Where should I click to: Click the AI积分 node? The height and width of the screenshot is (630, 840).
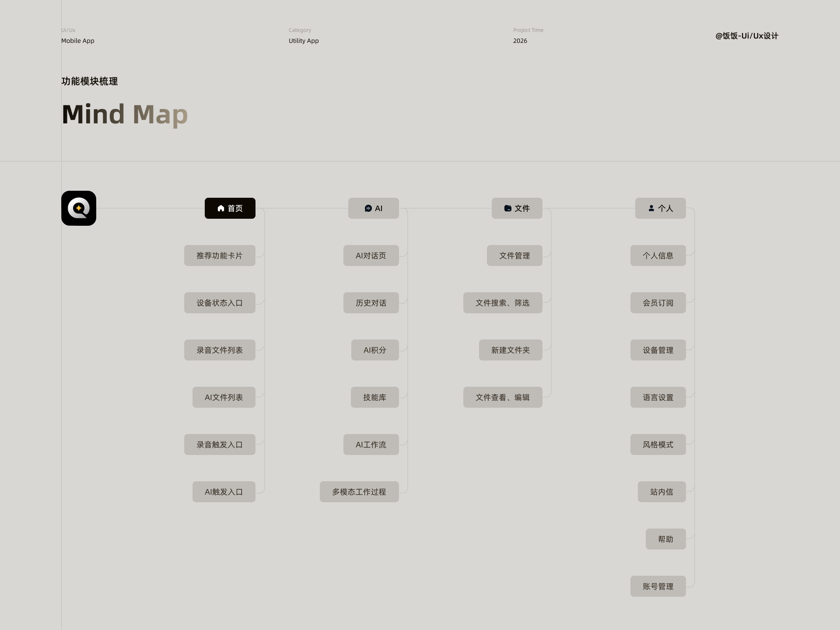point(375,350)
